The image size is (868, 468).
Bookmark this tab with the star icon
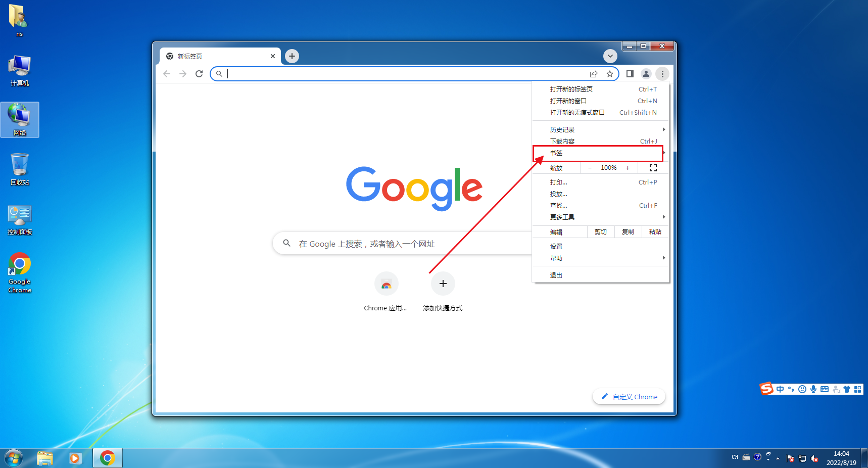point(610,74)
